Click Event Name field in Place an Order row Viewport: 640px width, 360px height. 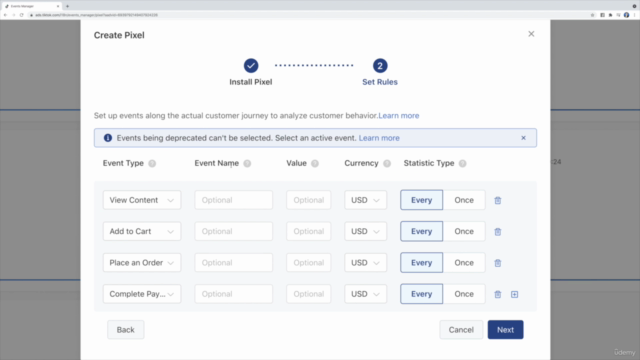tap(233, 263)
